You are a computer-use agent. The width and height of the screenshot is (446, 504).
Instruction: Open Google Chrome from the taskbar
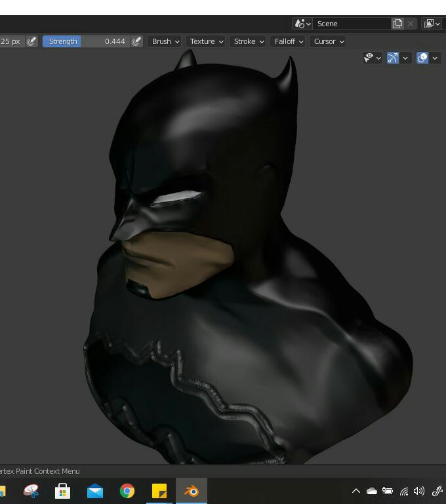click(x=127, y=491)
